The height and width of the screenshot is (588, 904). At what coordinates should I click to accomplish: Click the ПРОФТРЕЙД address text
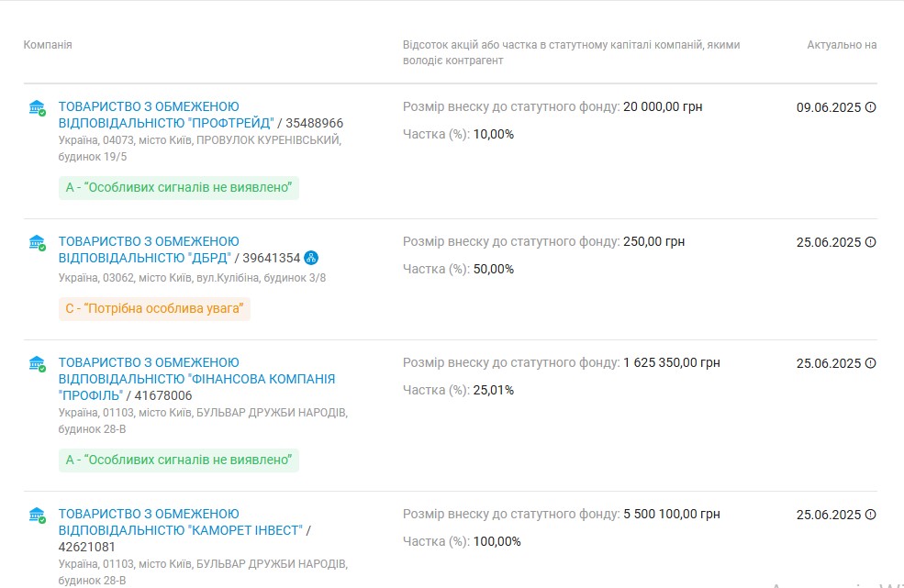[199, 148]
